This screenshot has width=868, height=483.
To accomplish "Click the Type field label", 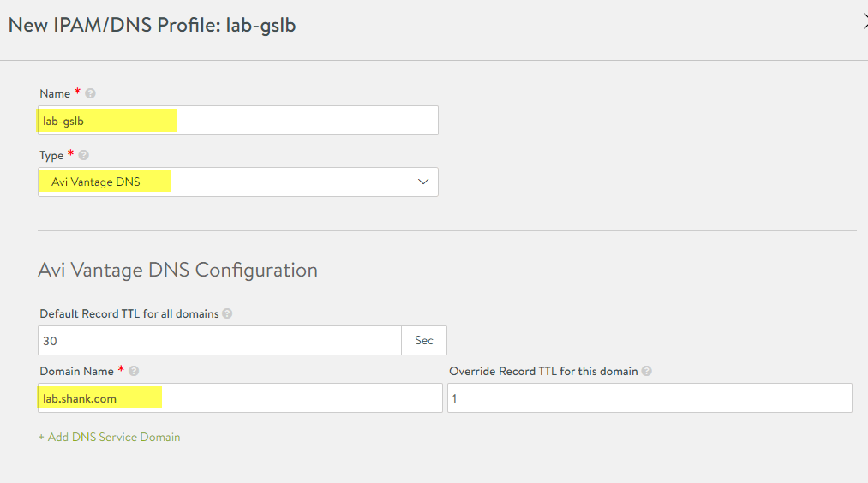I will 51,156.
